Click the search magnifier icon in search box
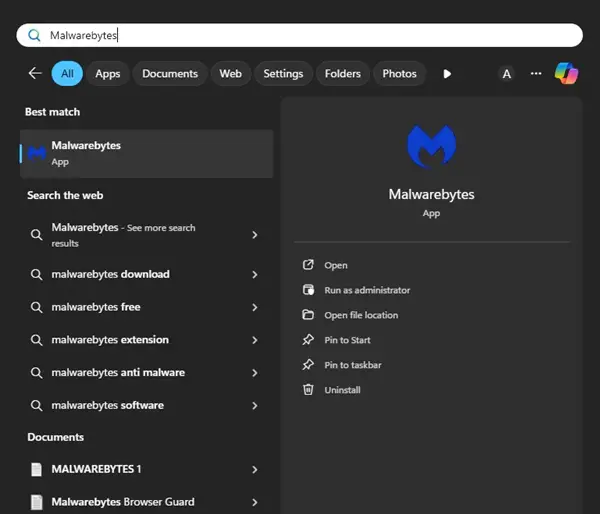 [x=34, y=35]
